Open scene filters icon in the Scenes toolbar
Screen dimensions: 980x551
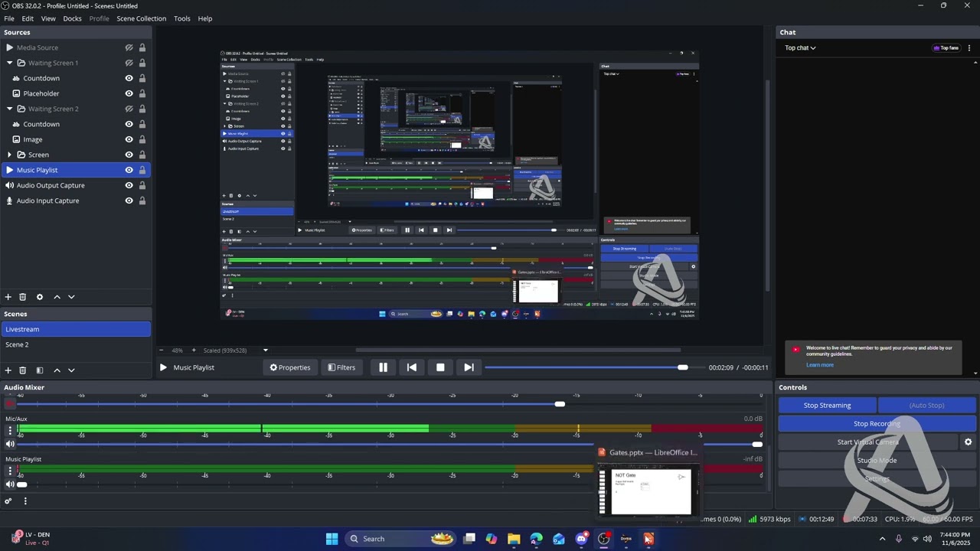click(x=40, y=370)
